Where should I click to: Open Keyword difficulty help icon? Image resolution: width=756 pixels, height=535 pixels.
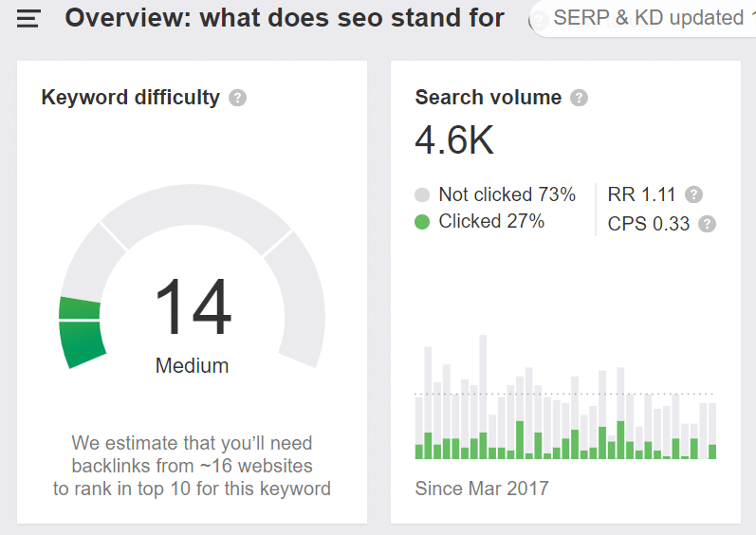pyautogui.click(x=237, y=98)
